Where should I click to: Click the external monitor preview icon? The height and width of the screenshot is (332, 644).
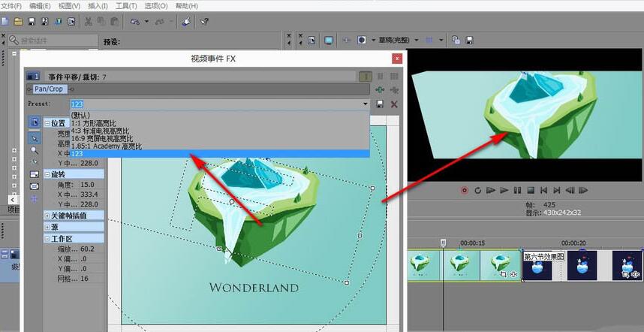(329, 40)
